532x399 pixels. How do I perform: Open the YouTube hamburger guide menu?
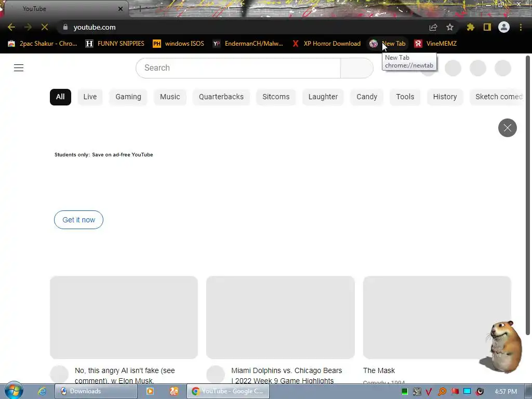click(19, 68)
